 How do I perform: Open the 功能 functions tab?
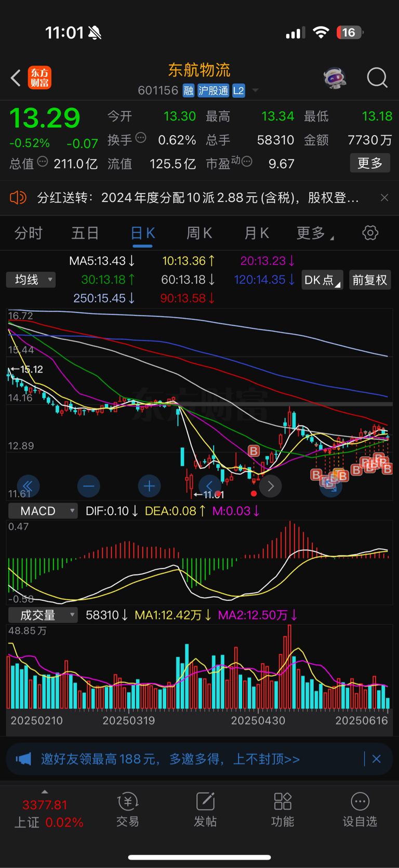coord(283,809)
